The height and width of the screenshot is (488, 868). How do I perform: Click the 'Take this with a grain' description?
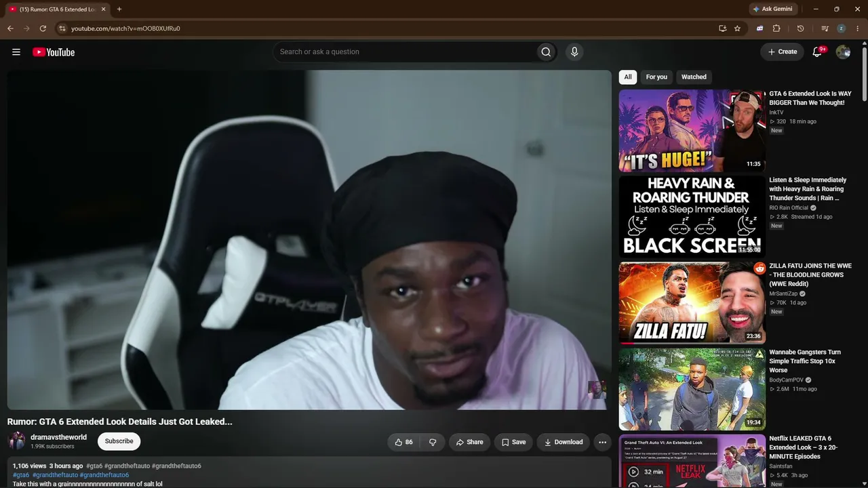[87, 484]
